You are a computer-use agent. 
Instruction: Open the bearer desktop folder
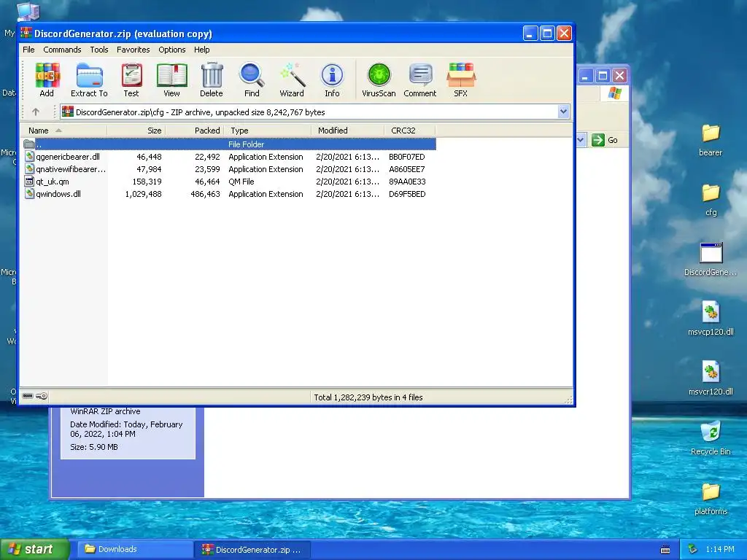click(711, 140)
